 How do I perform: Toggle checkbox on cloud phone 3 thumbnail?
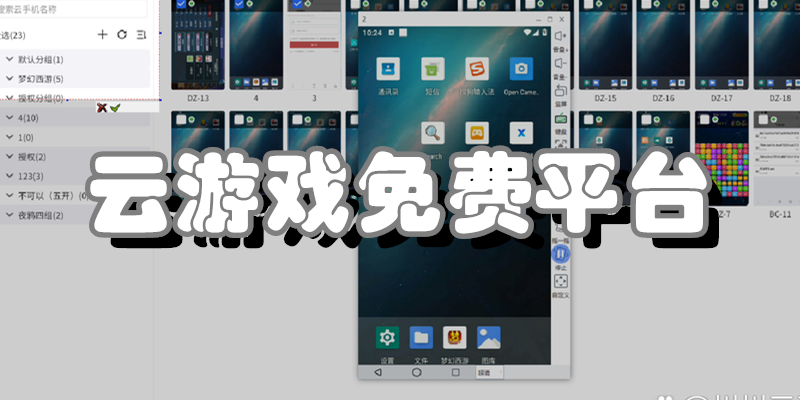coord(295,4)
